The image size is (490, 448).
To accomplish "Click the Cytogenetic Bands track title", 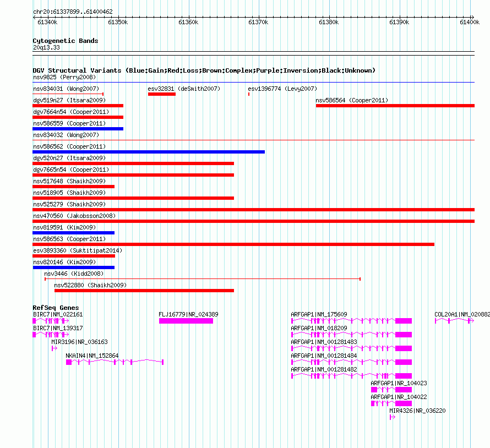I will 66,41.
